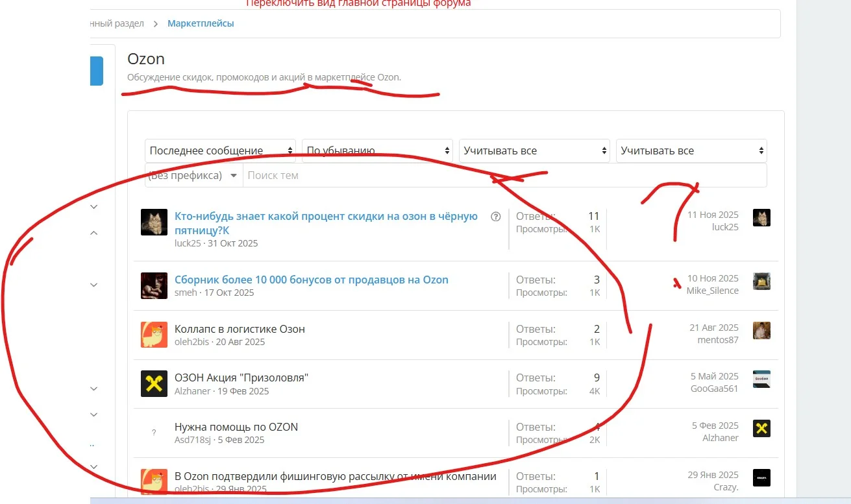The height and width of the screenshot is (504, 851).
Task: Click the thread start date "20 Авг 2025"
Action: 240,342
